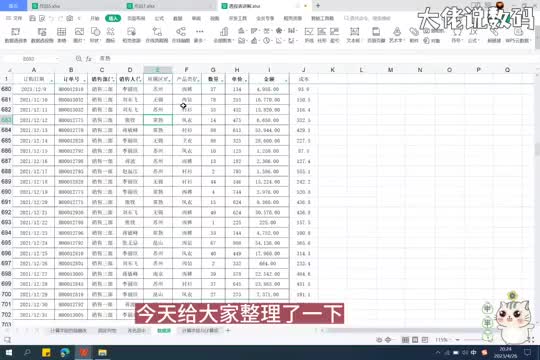
Task: Insert an online flowchart
Action: tap(157, 35)
